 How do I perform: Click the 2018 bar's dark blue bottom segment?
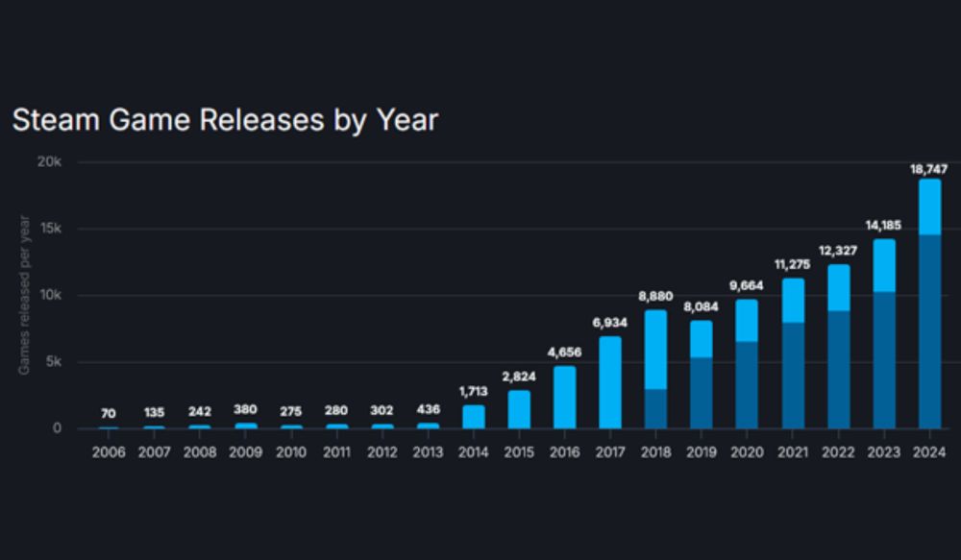pyautogui.click(x=655, y=408)
